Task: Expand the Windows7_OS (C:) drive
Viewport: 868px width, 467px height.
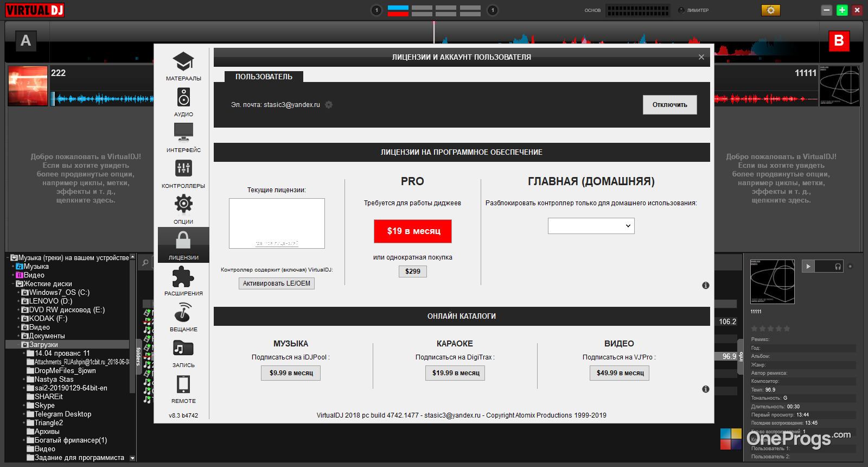Action: [x=18, y=293]
